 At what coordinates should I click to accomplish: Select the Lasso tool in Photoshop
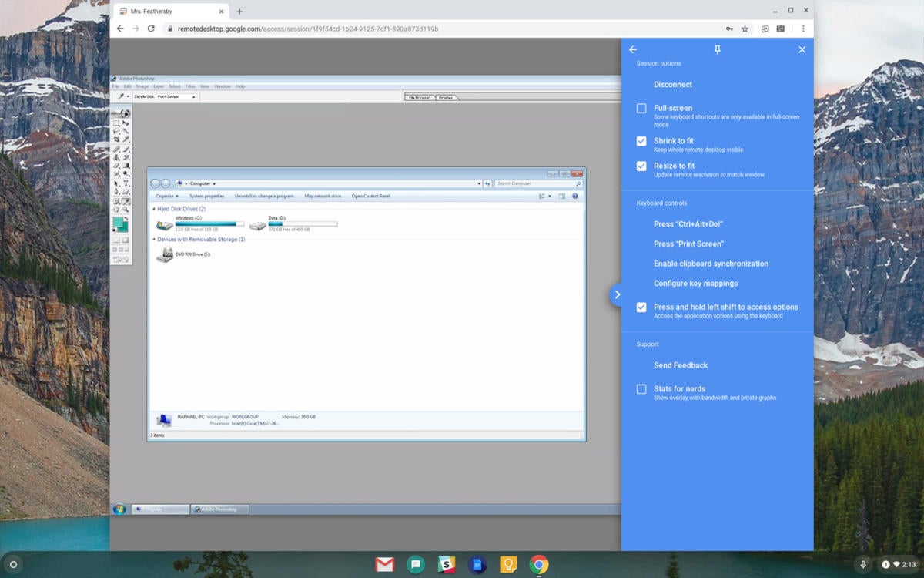(117, 131)
